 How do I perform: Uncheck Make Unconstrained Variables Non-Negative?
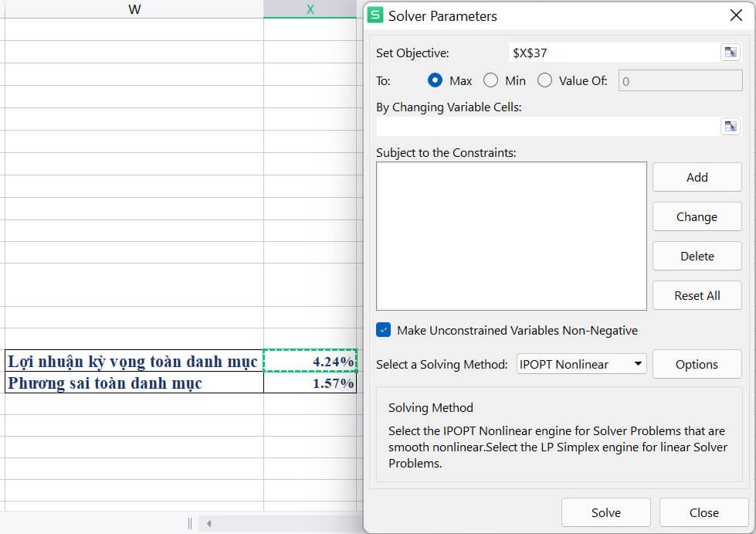pyautogui.click(x=383, y=330)
